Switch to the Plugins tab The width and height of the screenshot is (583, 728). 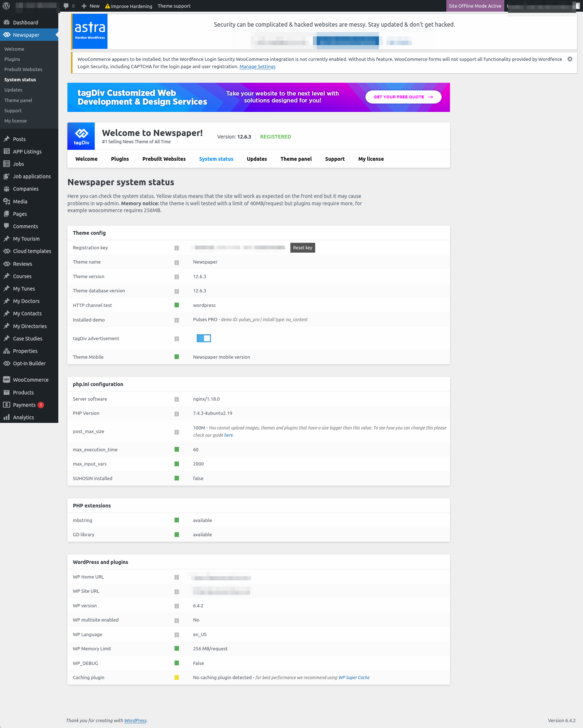point(120,159)
